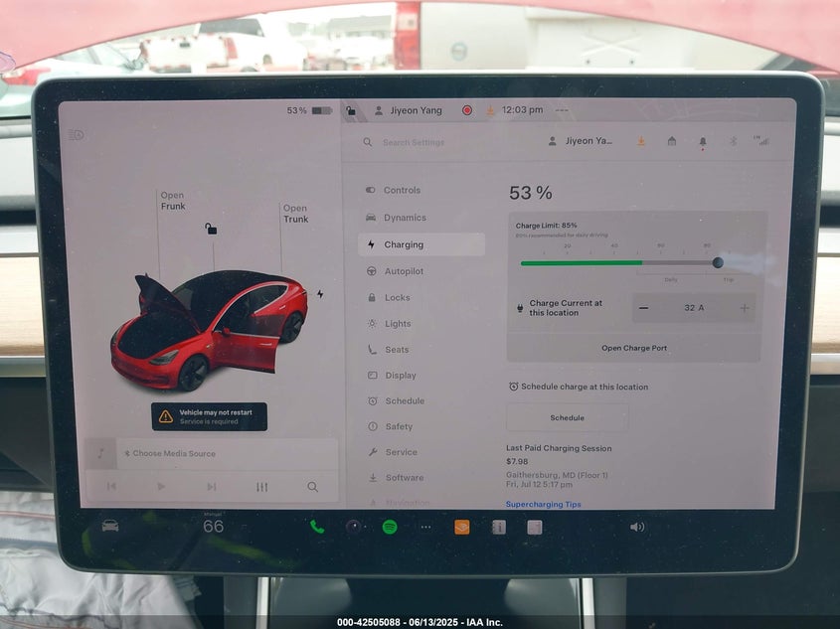
Task: Decrease charge current with minus button
Action: pyautogui.click(x=643, y=308)
